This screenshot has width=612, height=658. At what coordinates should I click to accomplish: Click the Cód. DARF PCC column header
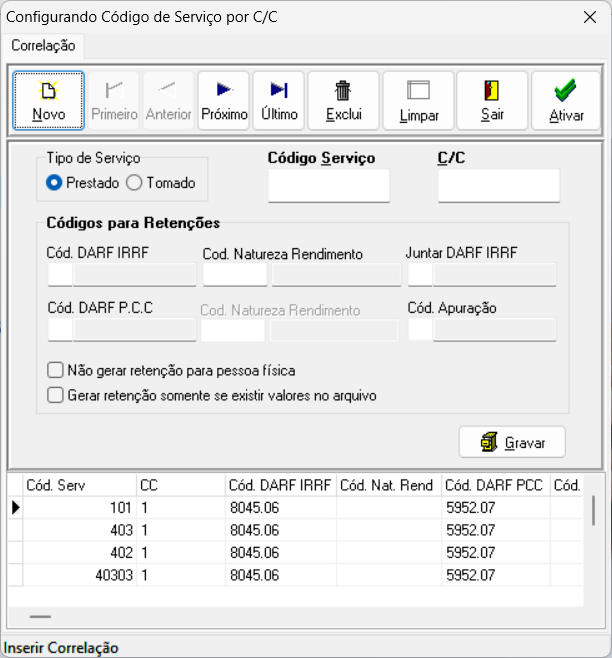click(496, 485)
